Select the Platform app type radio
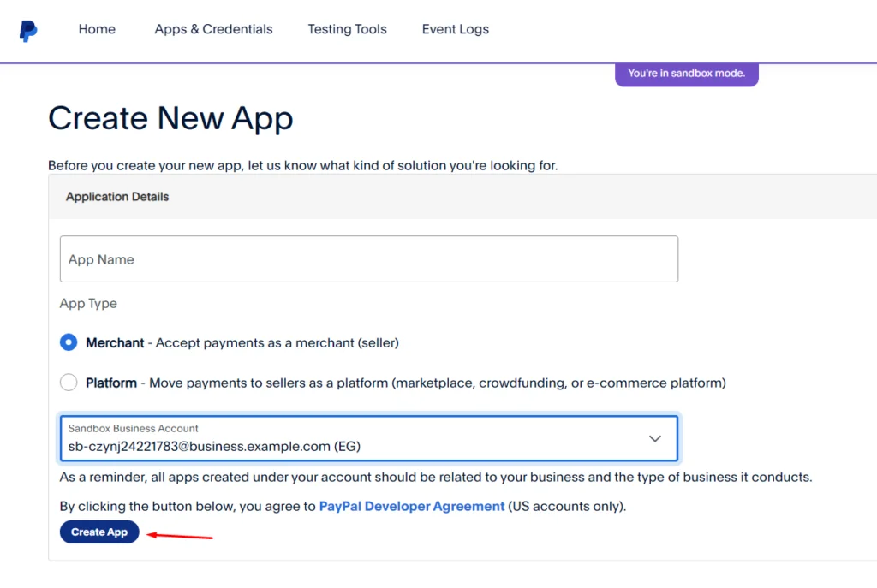 69,383
